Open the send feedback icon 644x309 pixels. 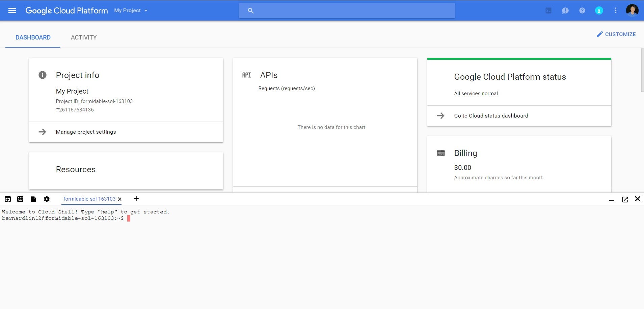[x=565, y=10]
